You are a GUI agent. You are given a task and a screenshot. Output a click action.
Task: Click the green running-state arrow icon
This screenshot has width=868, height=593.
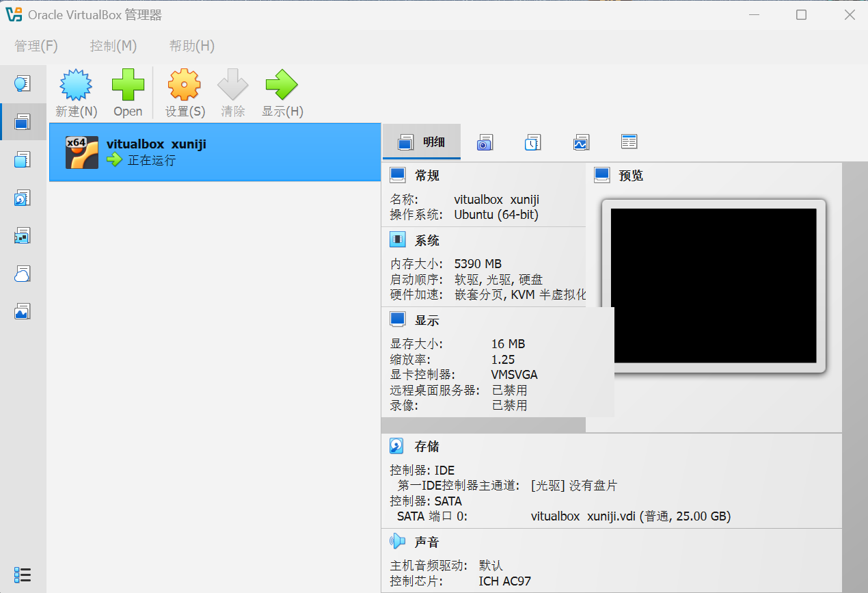(x=114, y=160)
